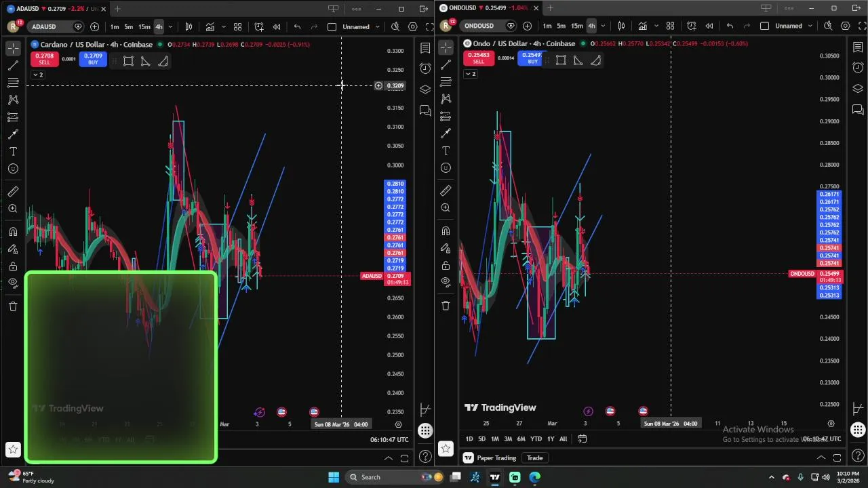
Task: Select the YTD range in ONDOUSD window
Action: tap(536, 439)
